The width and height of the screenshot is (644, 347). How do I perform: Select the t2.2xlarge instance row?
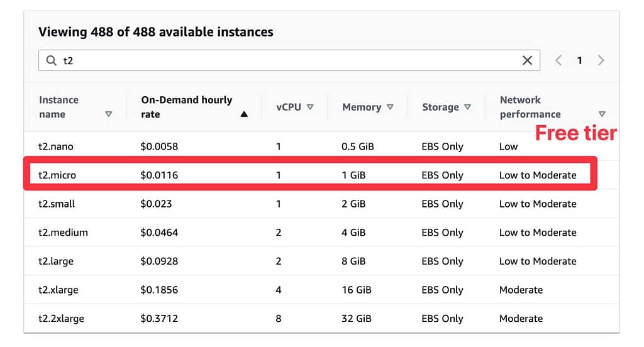point(321,319)
